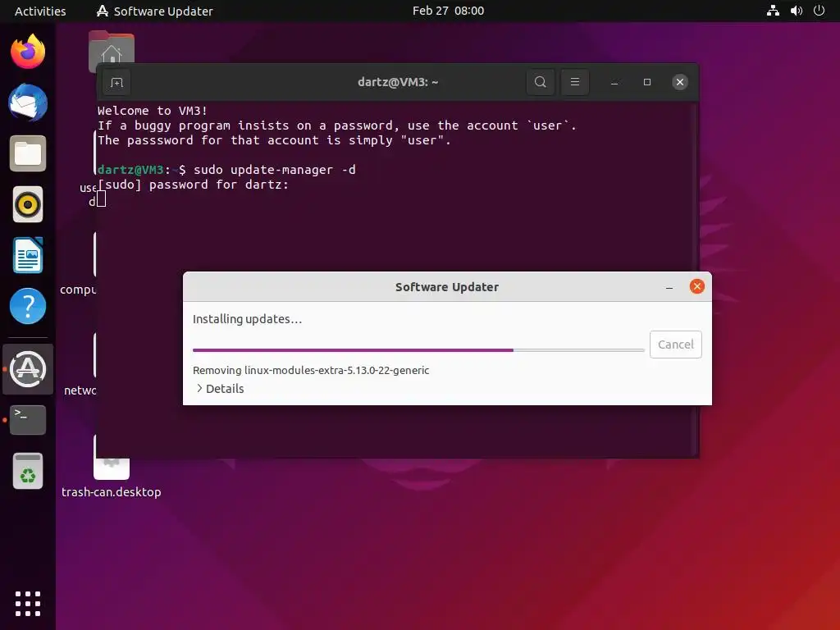
Task: Open the Files manager in dock
Action: pyautogui.click(x=28, y=153)
